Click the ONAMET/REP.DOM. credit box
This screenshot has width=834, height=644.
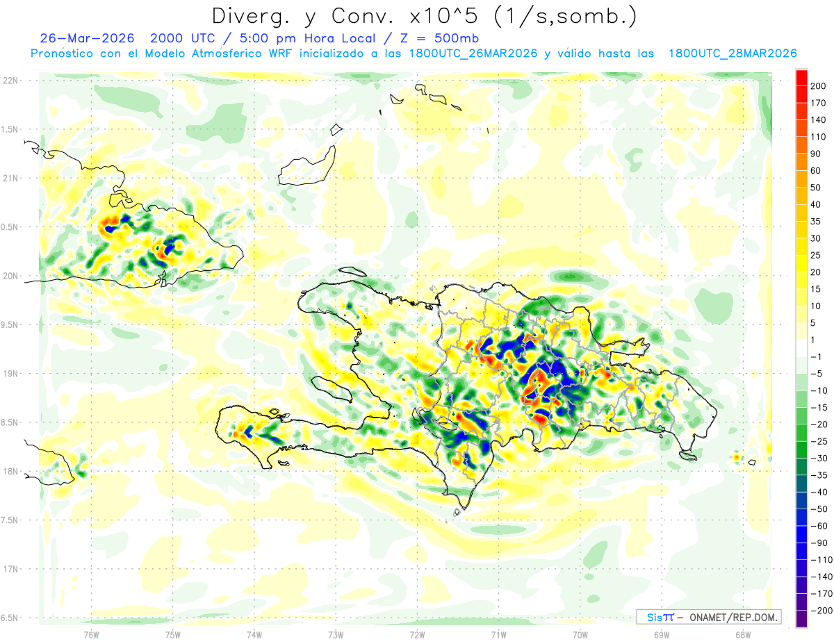click(x=709, y=617)
